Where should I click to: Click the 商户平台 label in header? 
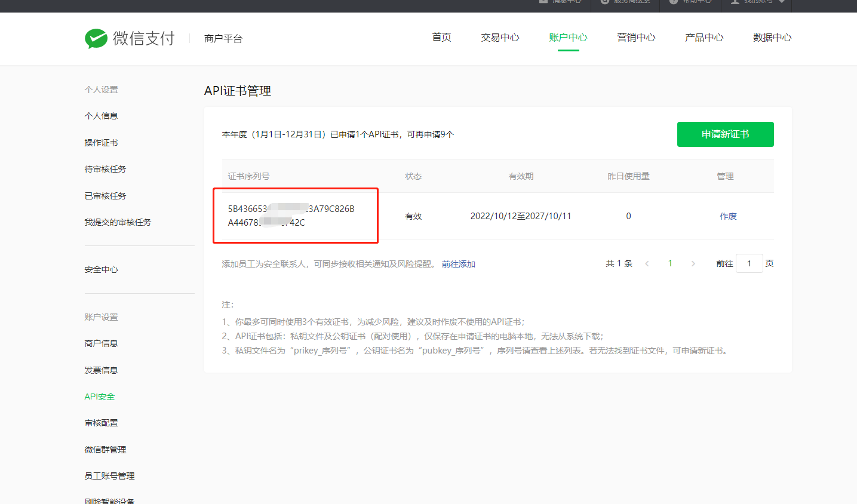223,38
